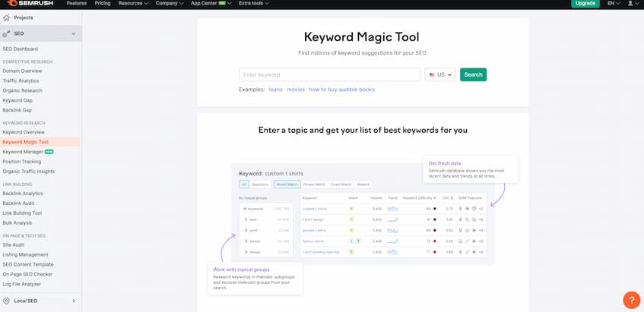Click the SEO key icon
Image resolution: width=644 pixels, height=312 pixels.
click(x=6, y=33)
